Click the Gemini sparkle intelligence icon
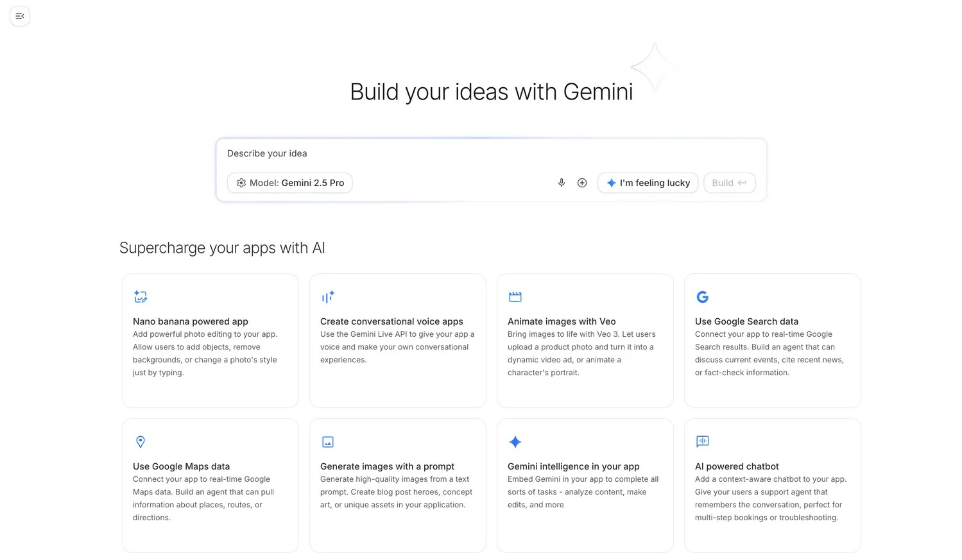Viewport: 962px width, 560px height. tap(515, 441)
